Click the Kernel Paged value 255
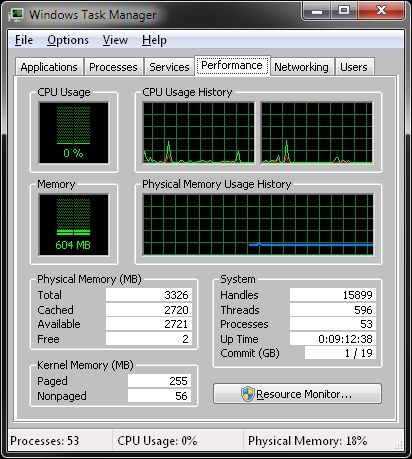 click(159, 381)
